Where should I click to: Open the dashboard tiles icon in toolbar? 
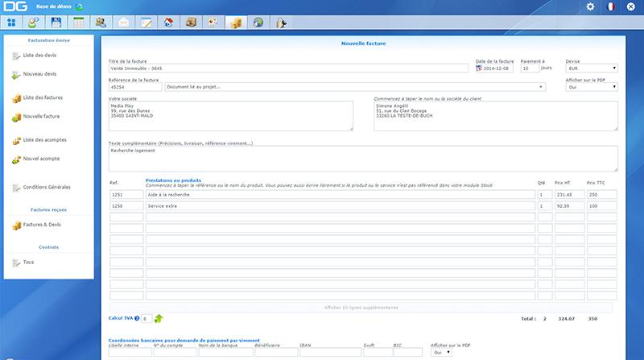coord(11,23)
